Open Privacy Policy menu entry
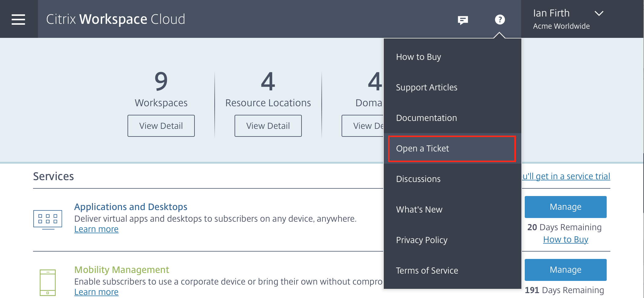Image resolution: width=644 pixels, height=298 pixels. point(421,240)
